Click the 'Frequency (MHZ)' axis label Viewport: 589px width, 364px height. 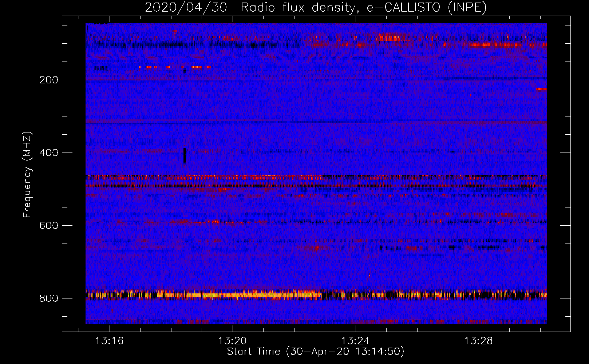[x=27, y=174]
